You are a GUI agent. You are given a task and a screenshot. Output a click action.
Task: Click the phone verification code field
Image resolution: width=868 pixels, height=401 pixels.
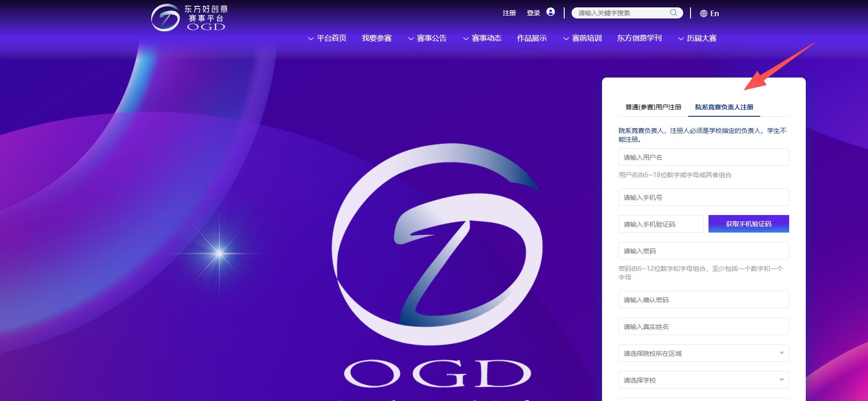661,224
